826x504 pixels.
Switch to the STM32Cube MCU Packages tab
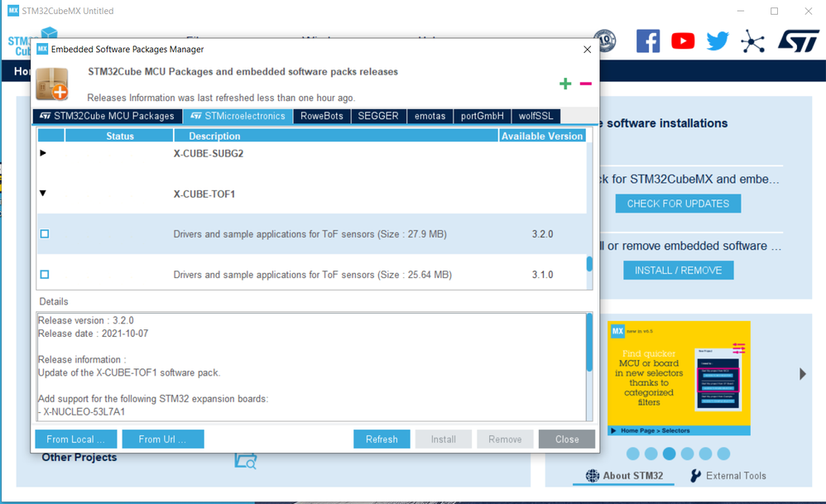[x=108, y=116]
